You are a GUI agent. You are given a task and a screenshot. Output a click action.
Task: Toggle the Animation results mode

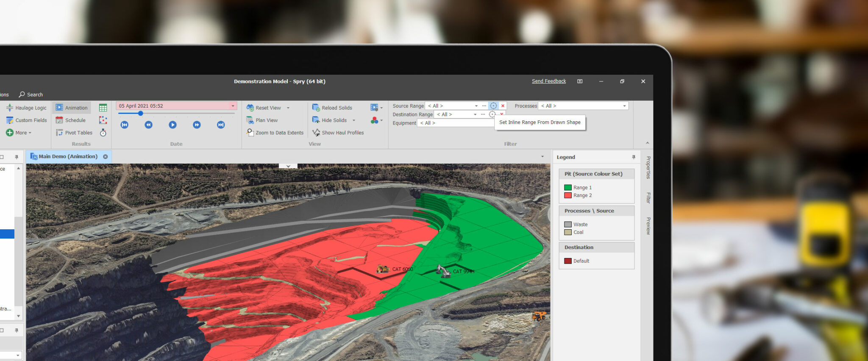(x=72, y=108)
